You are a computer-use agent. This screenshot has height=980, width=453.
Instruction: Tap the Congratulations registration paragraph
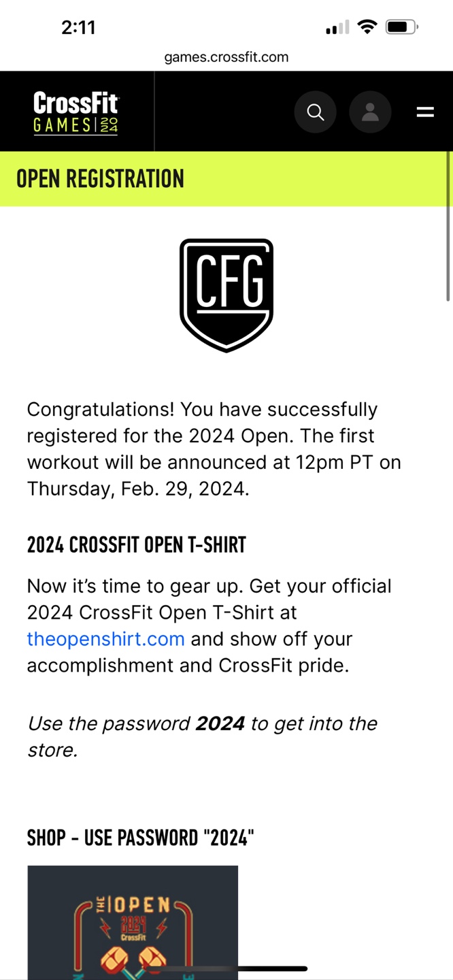point(214,449)
